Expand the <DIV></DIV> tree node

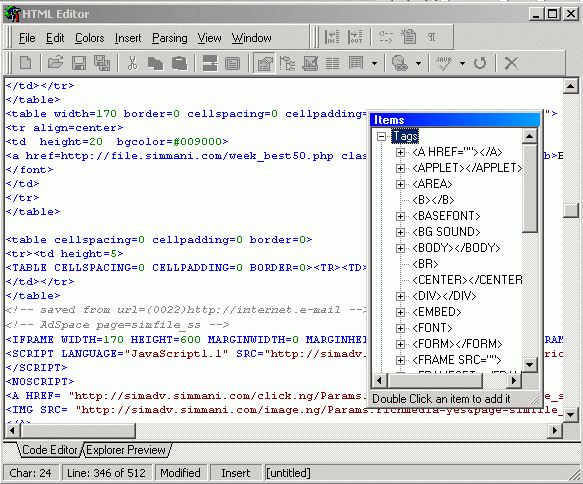coord(400,296)
